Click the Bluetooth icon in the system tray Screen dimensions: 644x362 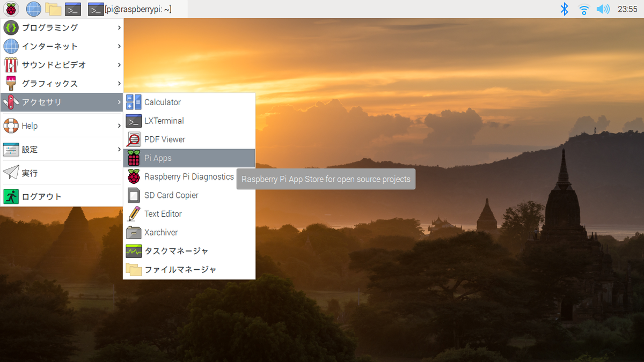click(x=564, y=9)
